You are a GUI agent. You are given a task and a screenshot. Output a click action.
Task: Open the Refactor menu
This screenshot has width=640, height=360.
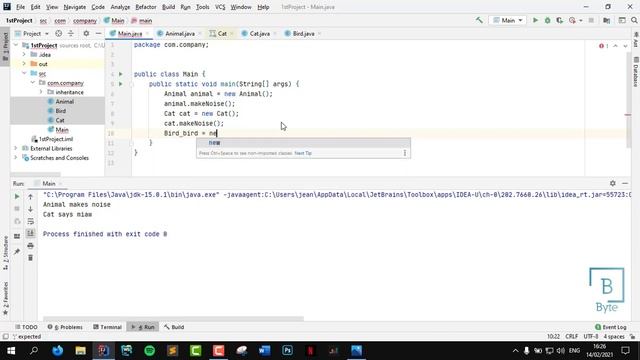pos(146,7)
